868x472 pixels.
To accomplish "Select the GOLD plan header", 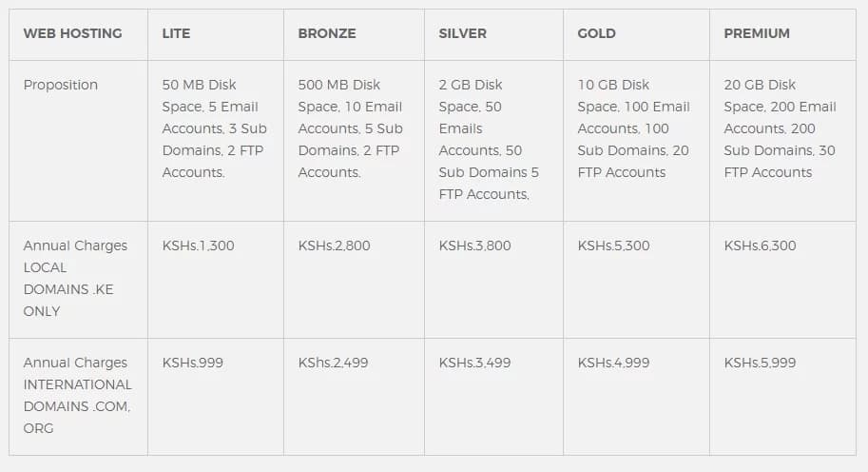I will pos(596,33).
